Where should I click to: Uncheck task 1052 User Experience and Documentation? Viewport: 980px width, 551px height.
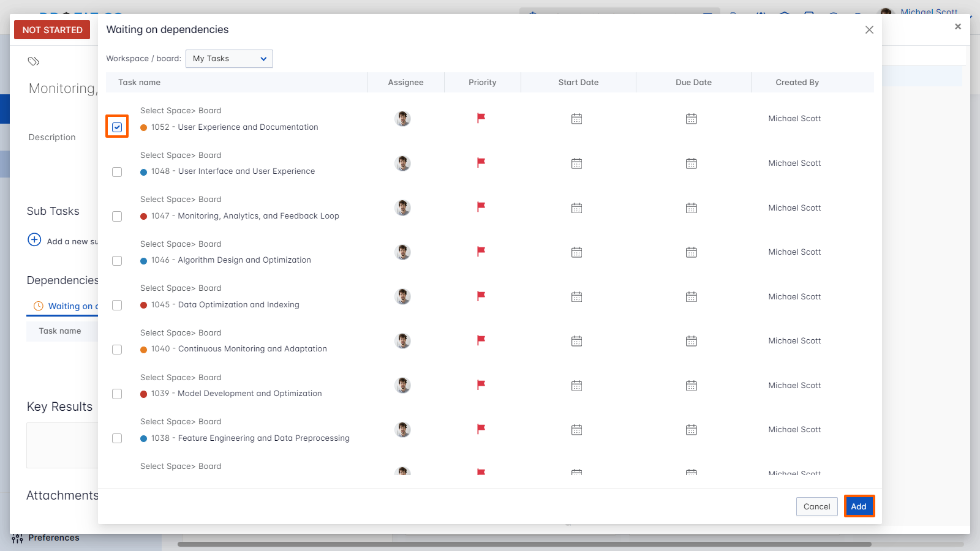click(x=117, y=127)
